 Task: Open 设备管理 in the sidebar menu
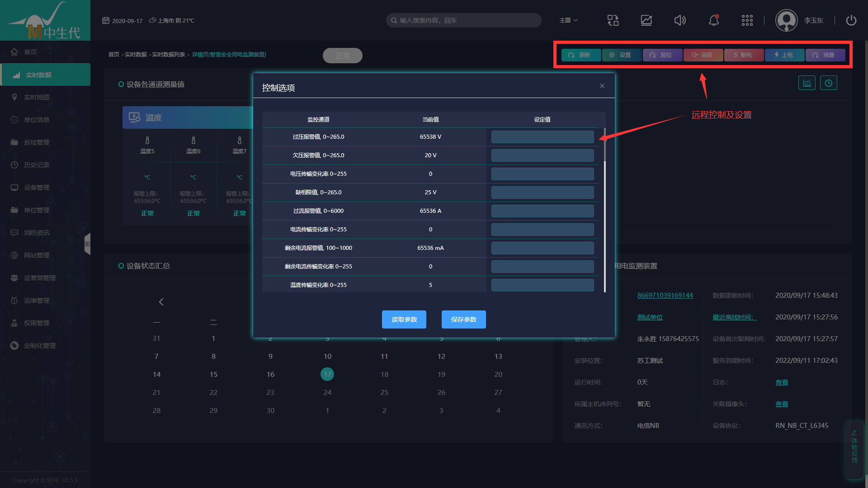[x=37, y=188]
